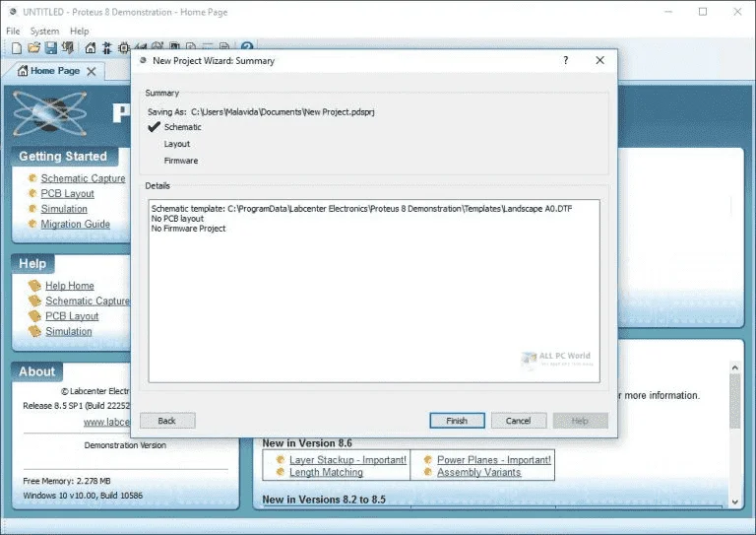This screenshot has height=535, width=756.
Task: Close the New Project Wizard dialog
Action: pyautogui.click(x=599, y=60)
